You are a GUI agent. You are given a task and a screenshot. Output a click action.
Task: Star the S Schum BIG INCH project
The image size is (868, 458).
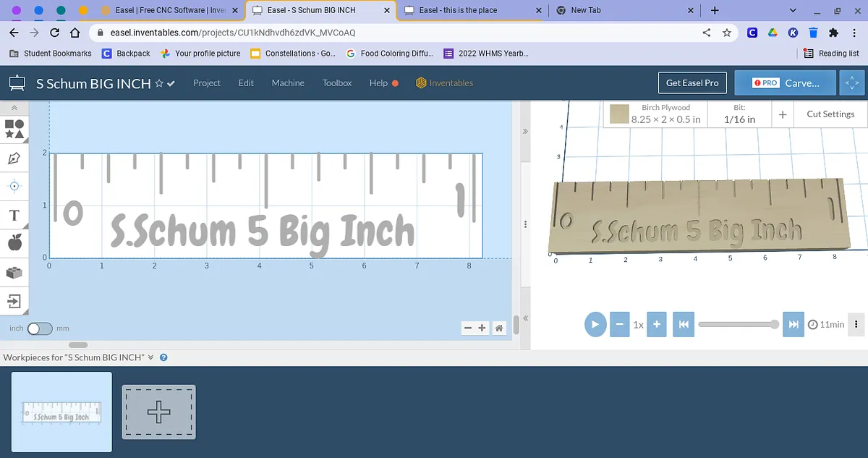click(x=159, y=83)
